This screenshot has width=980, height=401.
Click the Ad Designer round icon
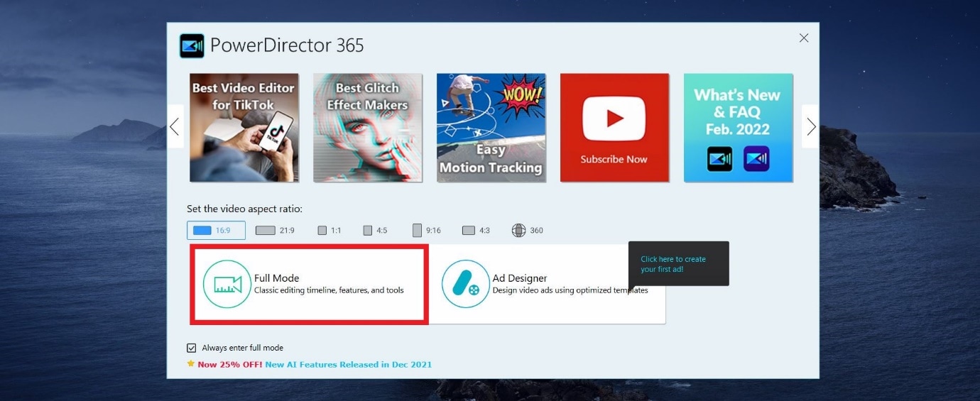(x=466, y=284)
